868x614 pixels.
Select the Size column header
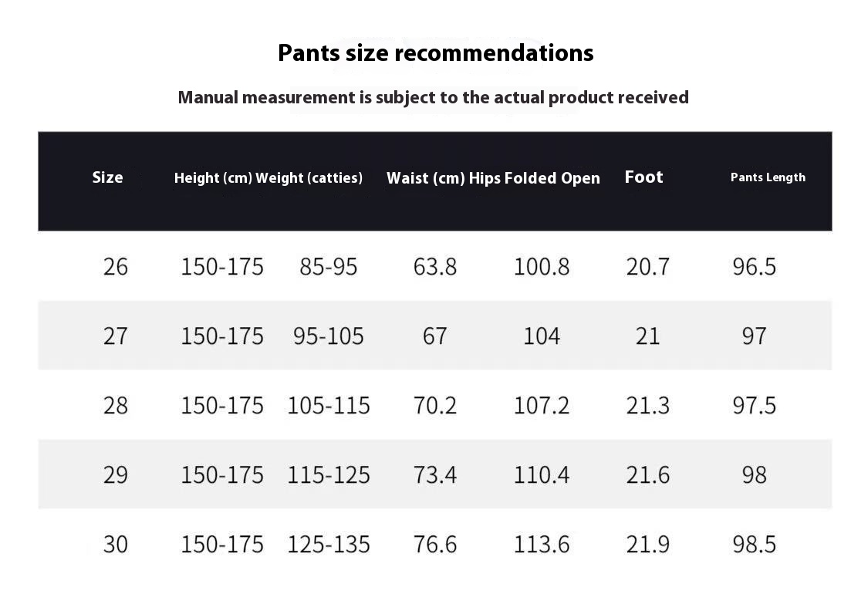pyautogui.click(x=107, y=177)
